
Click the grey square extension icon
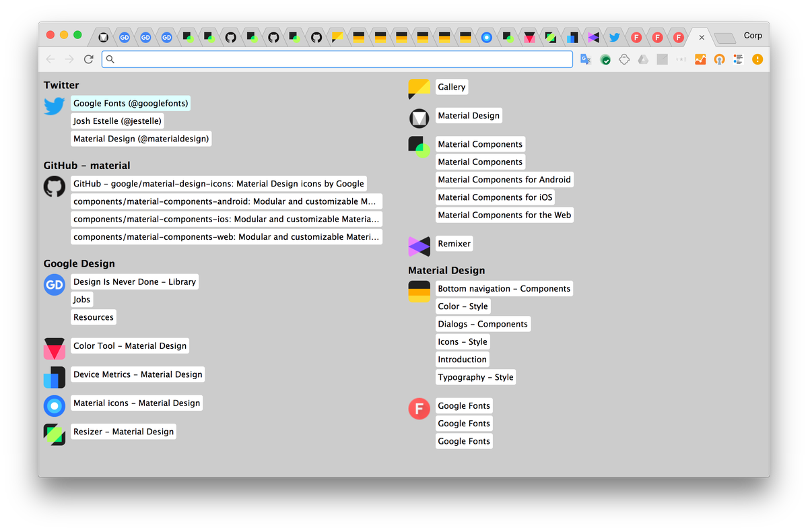pyautogui.click(x=663, y=59)
